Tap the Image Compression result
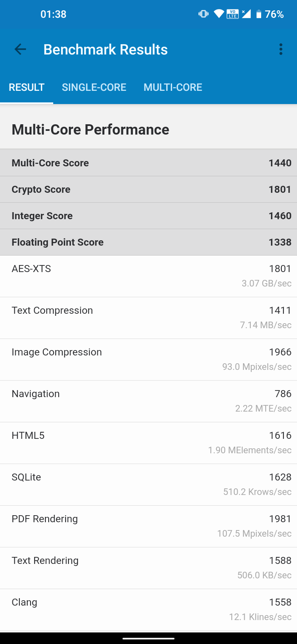This screenshot has height=644, width=297. coord(148,360)
